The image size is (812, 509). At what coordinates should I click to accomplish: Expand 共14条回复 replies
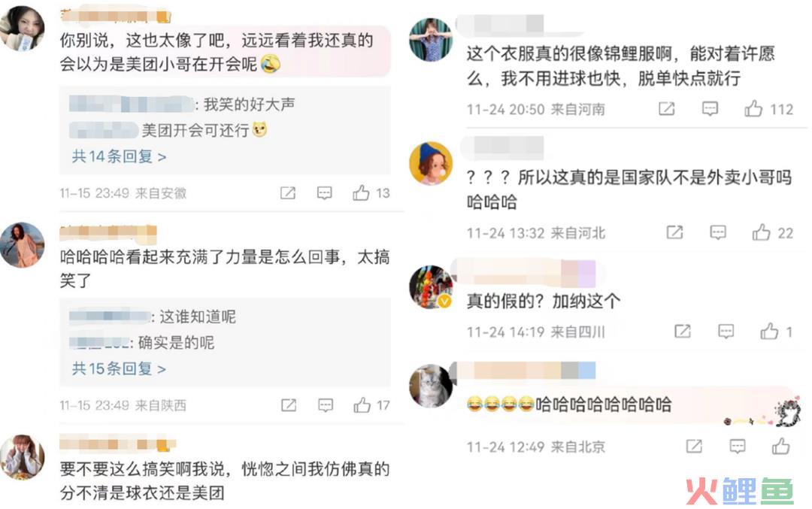coord(119,156)
